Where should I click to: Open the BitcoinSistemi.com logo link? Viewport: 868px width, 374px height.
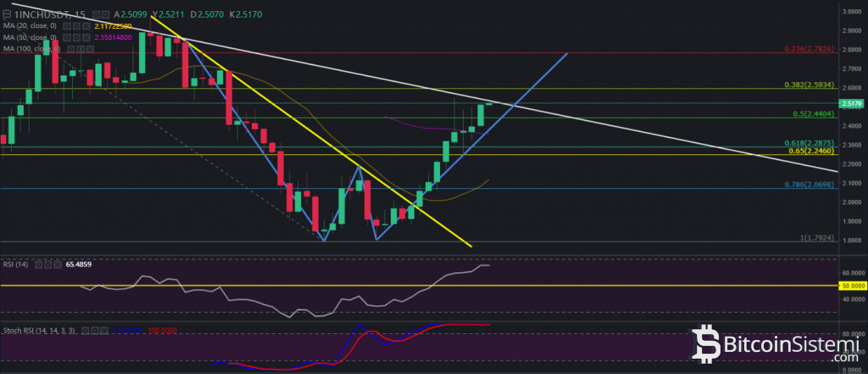771,347
